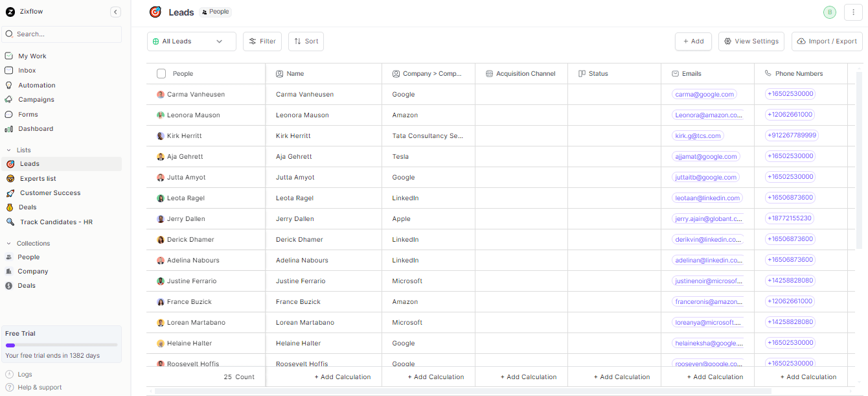Open the Track Candidates - HR list

point(57,222)
